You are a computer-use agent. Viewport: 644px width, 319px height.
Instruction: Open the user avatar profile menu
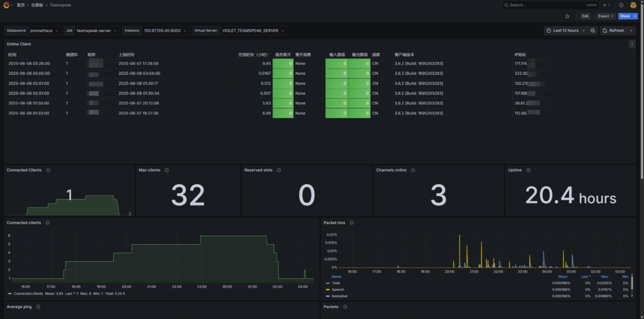click(x=633, y=5)
